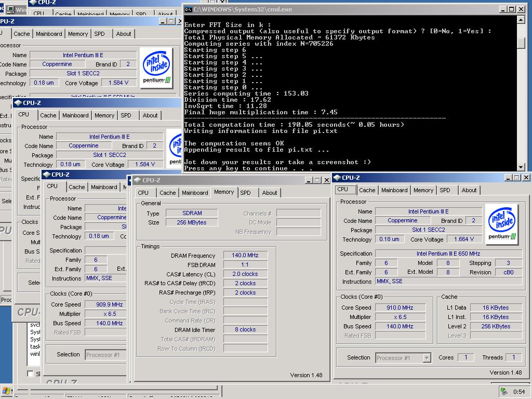Click the title icon of the greyed Memory-tab CPU-Z window

pyautogui.click(x=137, y=180)
